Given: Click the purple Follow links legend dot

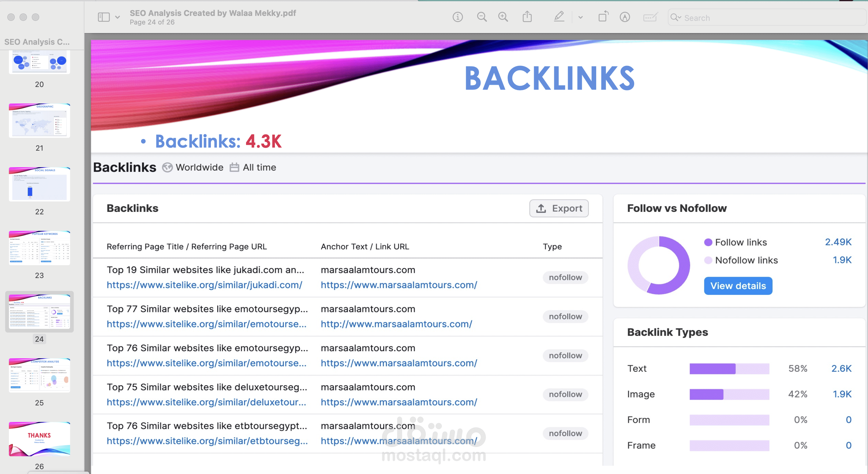Looking at the screenshot, I should tap(708, 242).
